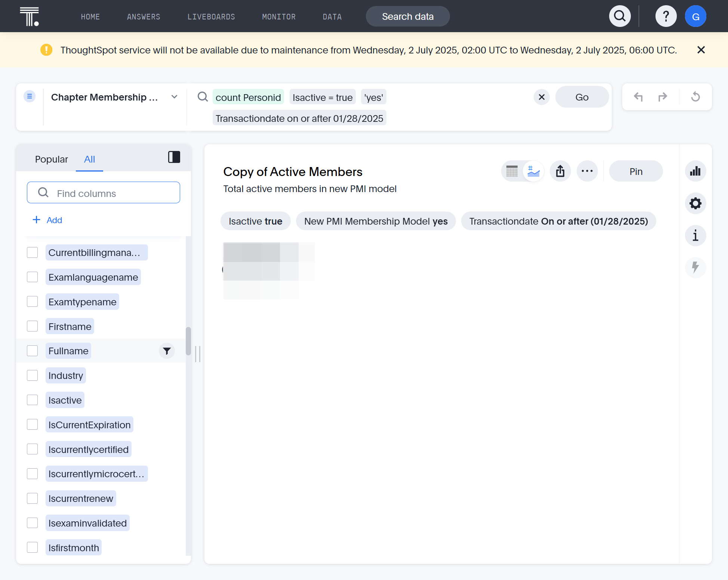Open the Isactive true filter chip
The height and width of the screenshot is (580, 728).
[256, 221]
